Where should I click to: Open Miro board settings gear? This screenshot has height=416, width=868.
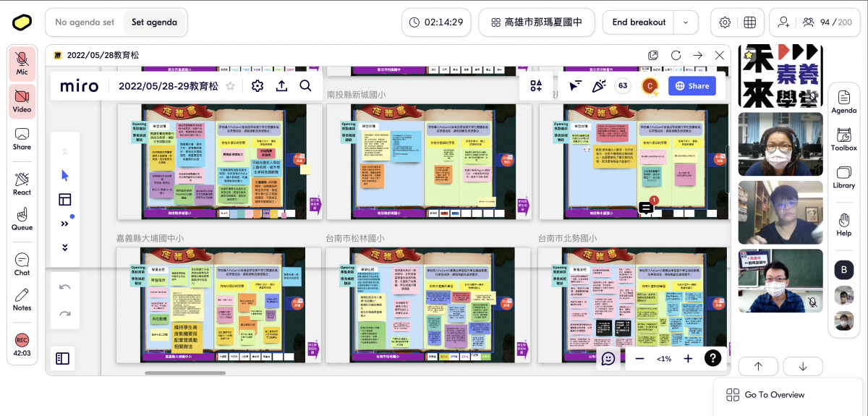tap(258, 86)
